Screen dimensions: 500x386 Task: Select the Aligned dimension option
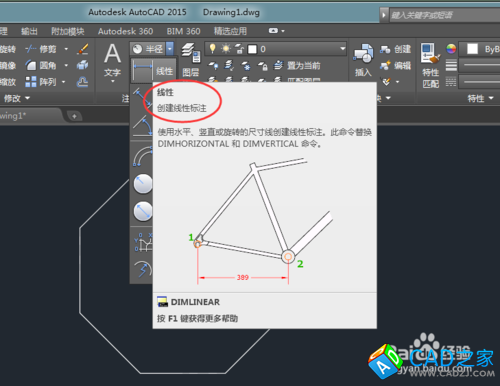pyautogui.click(x=142, y=96)
